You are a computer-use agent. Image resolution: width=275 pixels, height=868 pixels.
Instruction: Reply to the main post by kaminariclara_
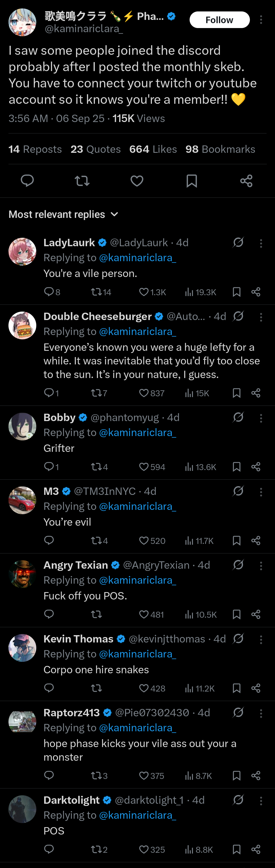(27, 181)
